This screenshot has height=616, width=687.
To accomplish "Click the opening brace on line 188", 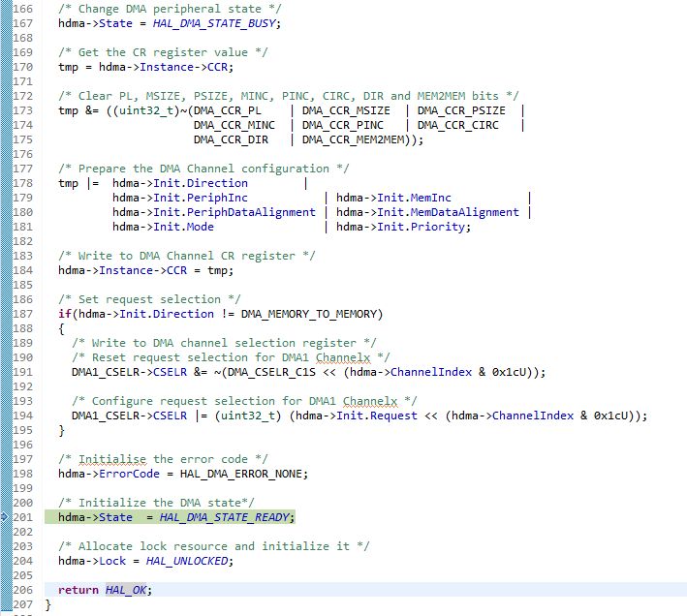I will 61,328.
